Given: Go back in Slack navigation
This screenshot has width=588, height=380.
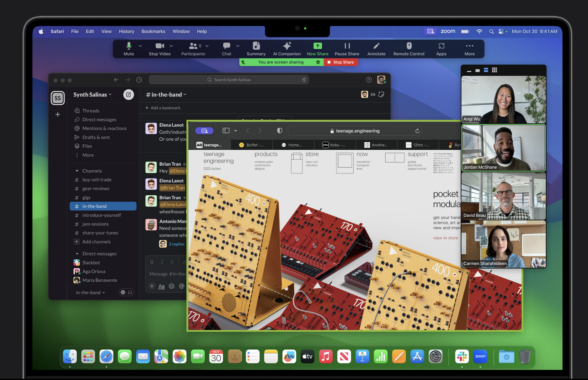Looking at the screenshot, I should [x=116, y=80].
